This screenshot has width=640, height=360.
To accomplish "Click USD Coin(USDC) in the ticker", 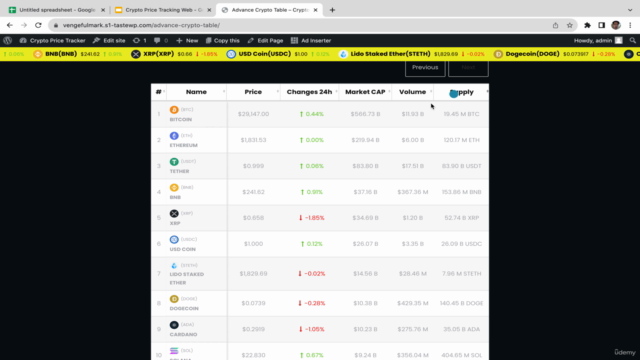I will pos(264,54).
